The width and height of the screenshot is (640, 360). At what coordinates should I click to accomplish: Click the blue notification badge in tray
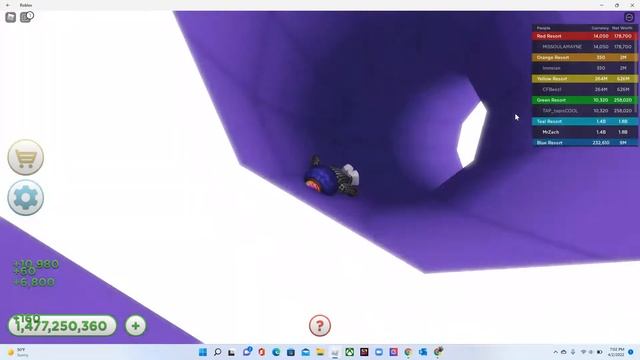click(631, 352)
